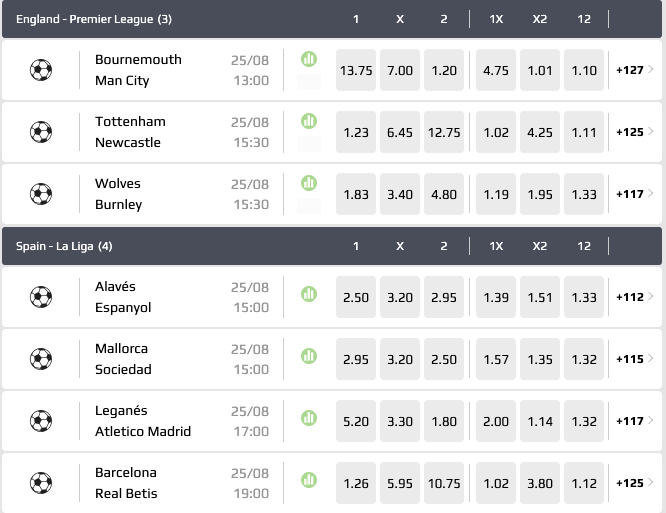Choose Atletico Madrid win odds 1.80
Image resolution: width=666 pixels, height=513 pixels.
[x=444, y=421]
